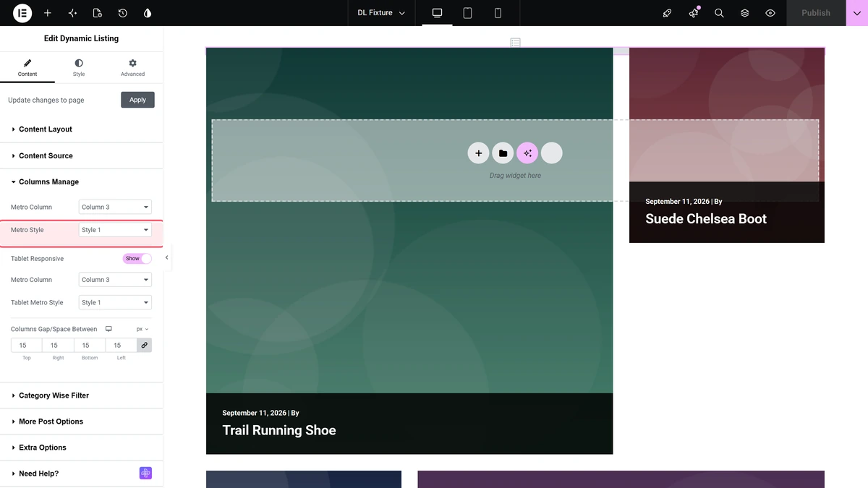The image size is (868, 488).
Task: Open the droplet theme icon in the top bar
Action: pyautogui.click(x=148, y=13)
